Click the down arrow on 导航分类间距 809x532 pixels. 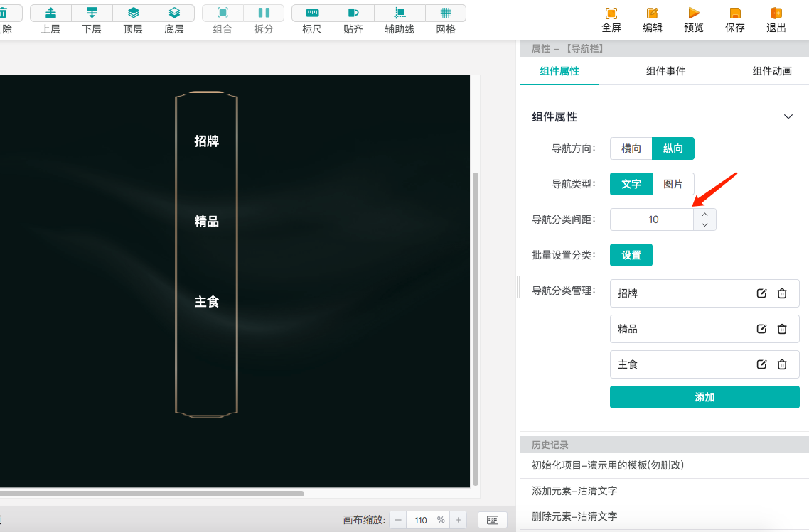704,225
